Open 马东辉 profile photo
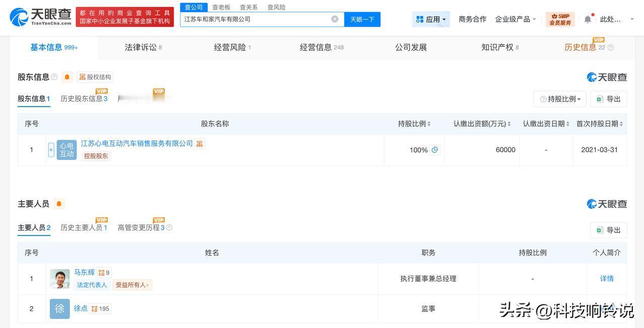Image resolution: width=644 pixels, height=328 pixels. point(59,279)
